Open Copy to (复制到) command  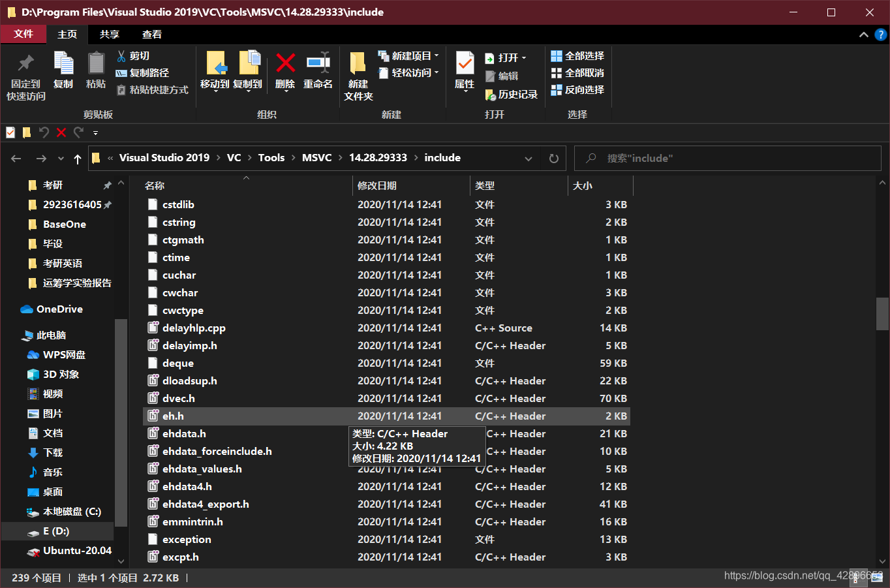(x=247, y=70)
